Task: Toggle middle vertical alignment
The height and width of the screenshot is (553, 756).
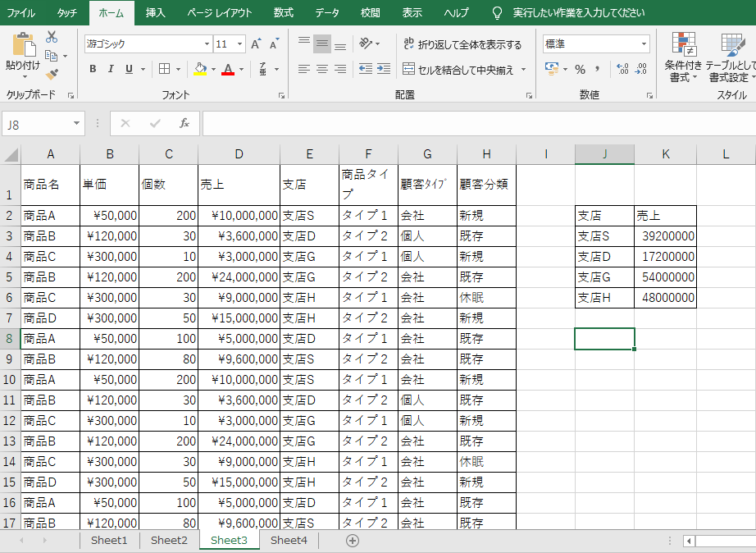Action: click(x=322, y=44)
